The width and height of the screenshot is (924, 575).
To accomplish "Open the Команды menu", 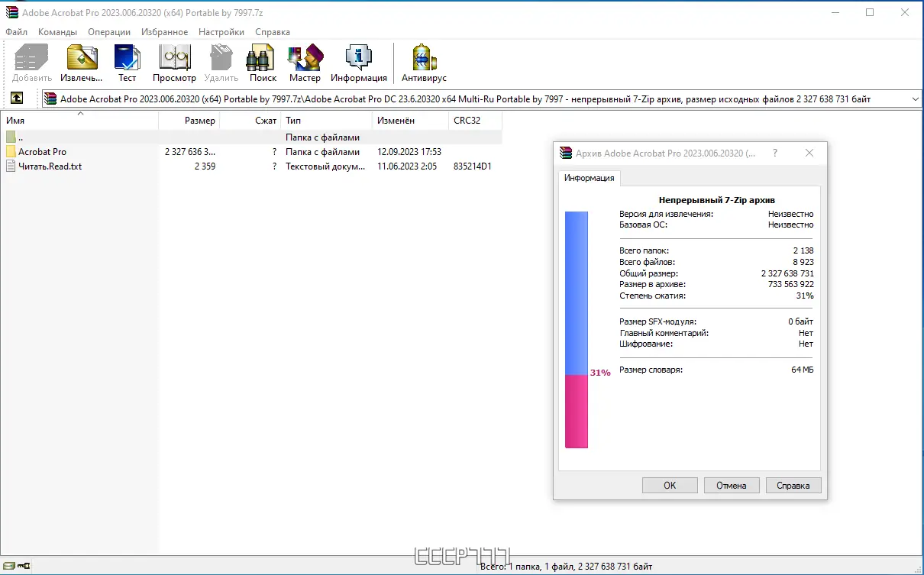I will [57, 31].
